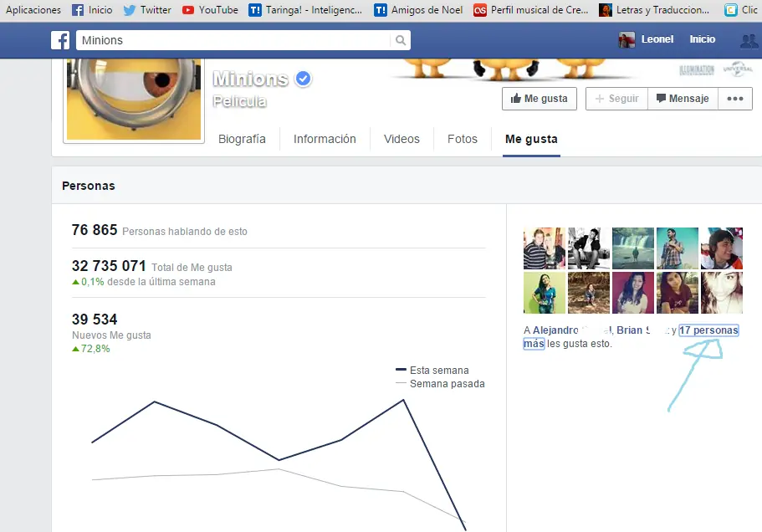Click the Alejandro friend name link
The width and height of the screenshot is (762, 532).
point(555,330)
